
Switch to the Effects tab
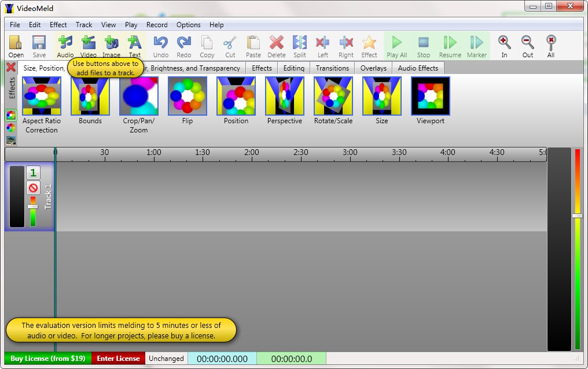[x=262, y=68]
